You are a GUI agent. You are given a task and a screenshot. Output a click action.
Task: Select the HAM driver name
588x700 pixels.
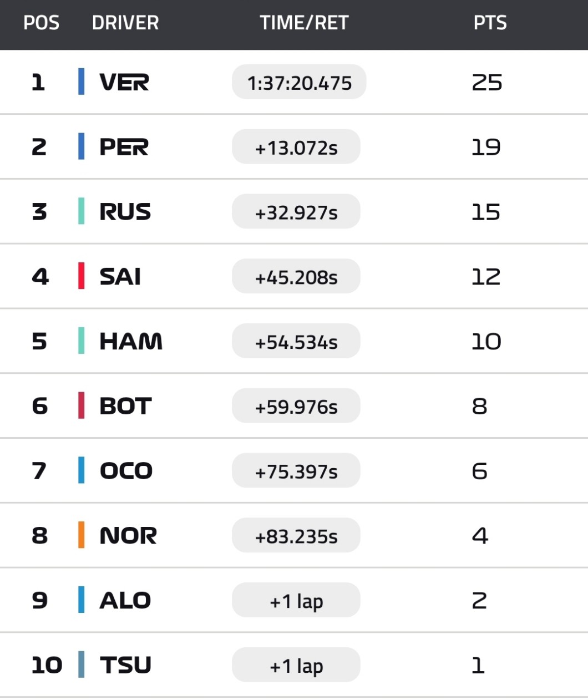point(131,341)
